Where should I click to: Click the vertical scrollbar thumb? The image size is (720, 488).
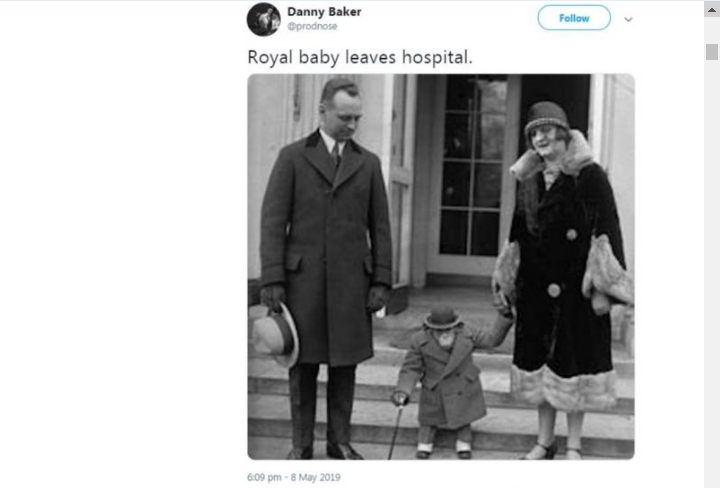pyautogui.click(x=712, y=52)
